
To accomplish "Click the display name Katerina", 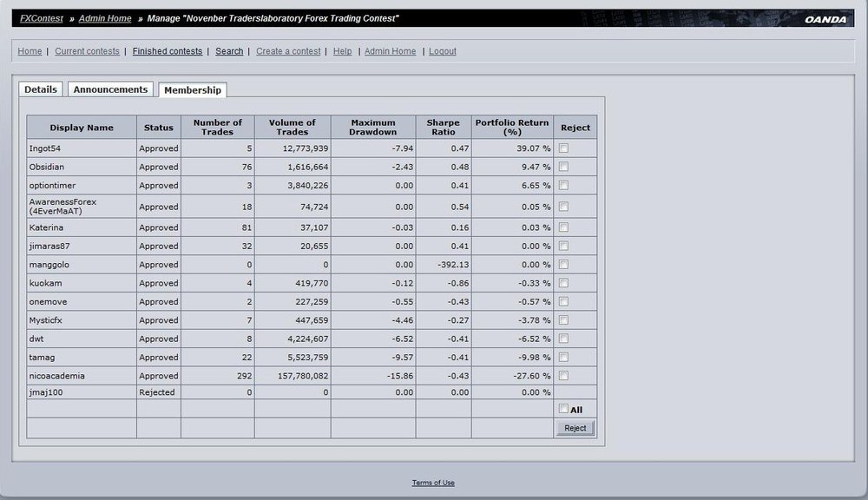I will pyautogui.click(x=46, y=227).
